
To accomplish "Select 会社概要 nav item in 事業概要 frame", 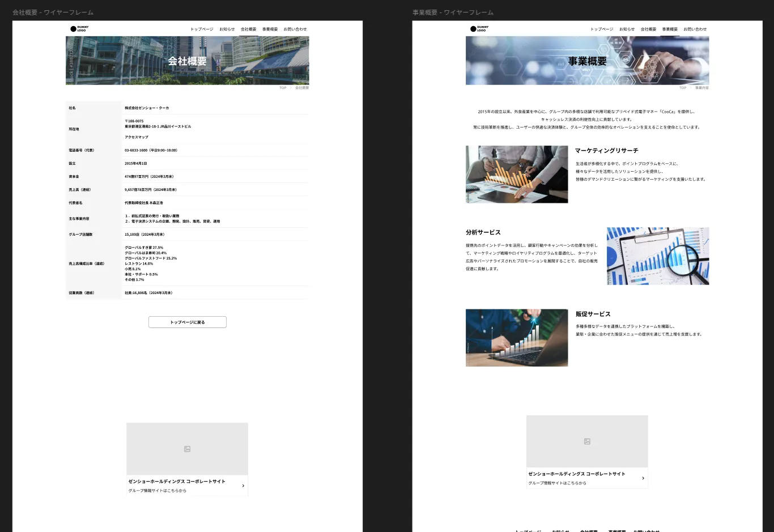I will click(x=648, y=29).
